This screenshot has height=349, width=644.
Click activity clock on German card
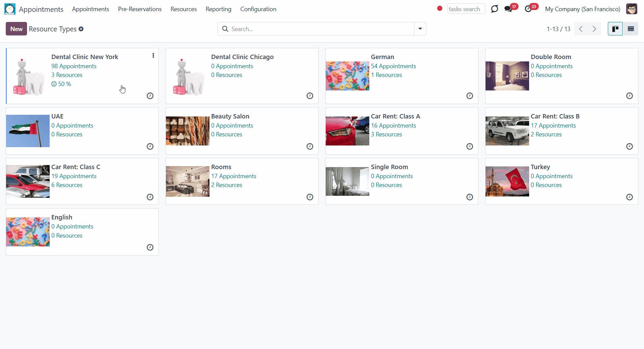(x=470, y=96)
